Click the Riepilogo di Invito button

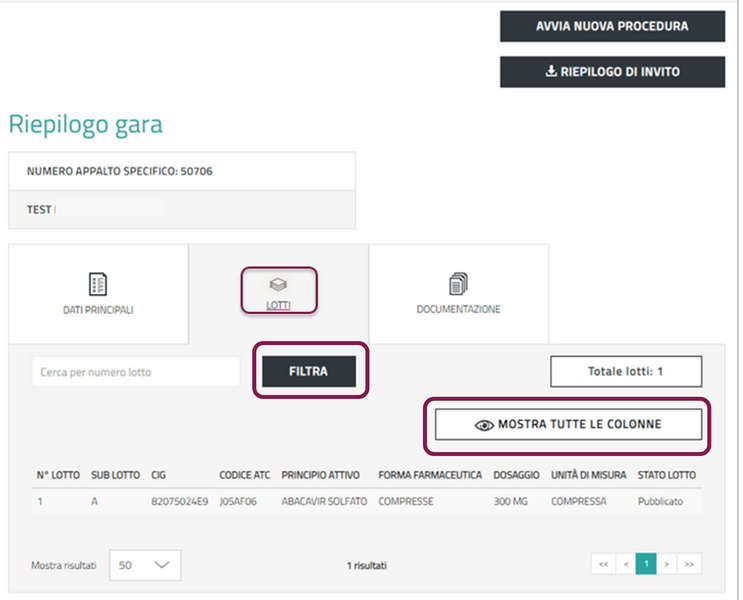tap(612, 72)
